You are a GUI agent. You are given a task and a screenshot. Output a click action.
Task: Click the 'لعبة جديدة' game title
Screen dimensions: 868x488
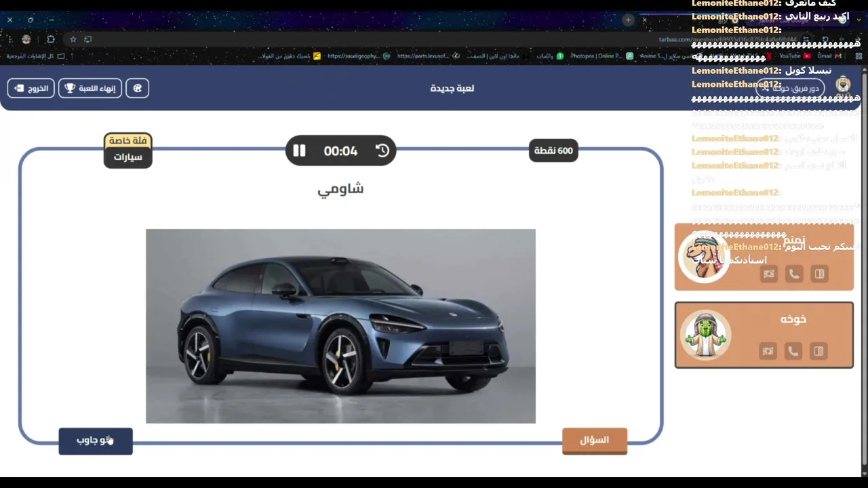click(452, 88)
